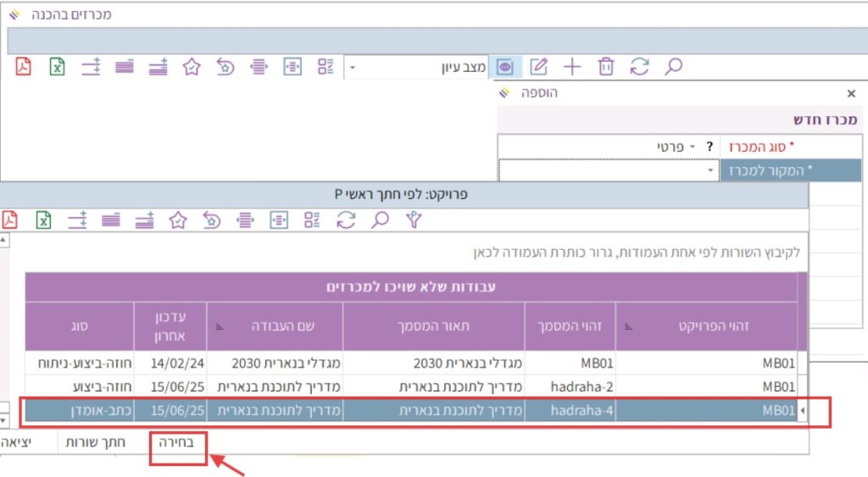Image resolution: width=868 pixels, height=477 pixels.
Task: Export to Excel in the project window toolbar
Action: tap(43, 221)
